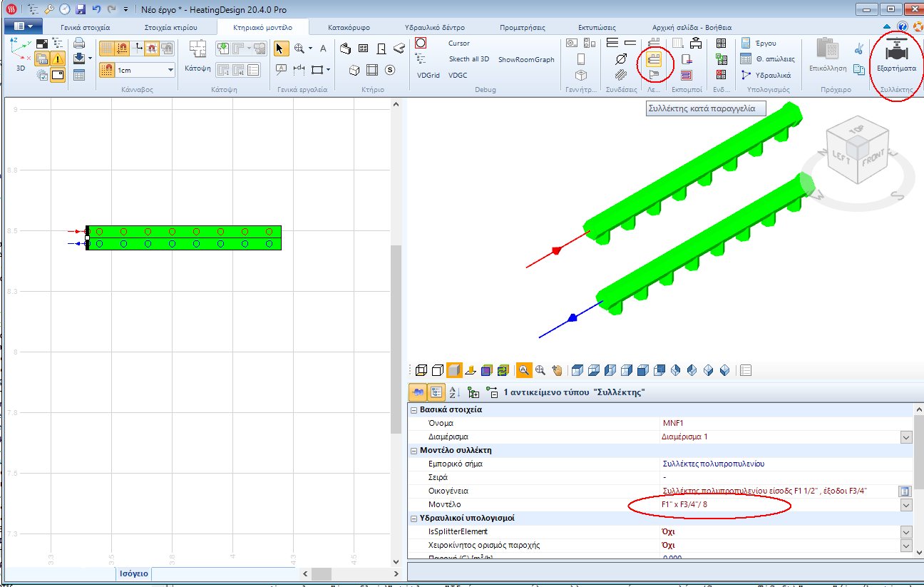The width and height of the screenshot is (924, 587).
Task: Toggle the properties list view in object panel
Action: 436,392
